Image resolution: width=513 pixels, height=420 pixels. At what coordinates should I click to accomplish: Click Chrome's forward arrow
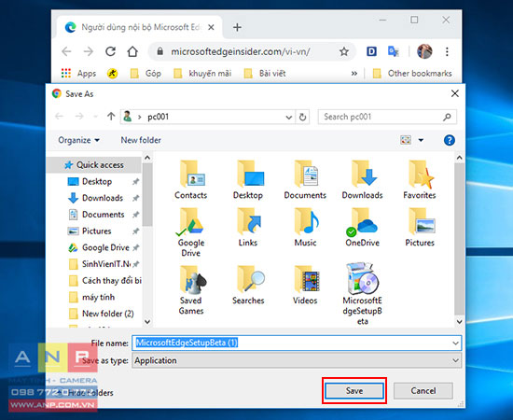pyautogui.click(x=89, y=51)
